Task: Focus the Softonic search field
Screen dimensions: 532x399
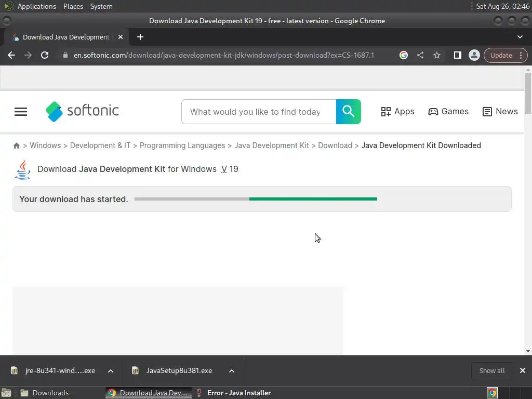Action: tap(259, 112)
